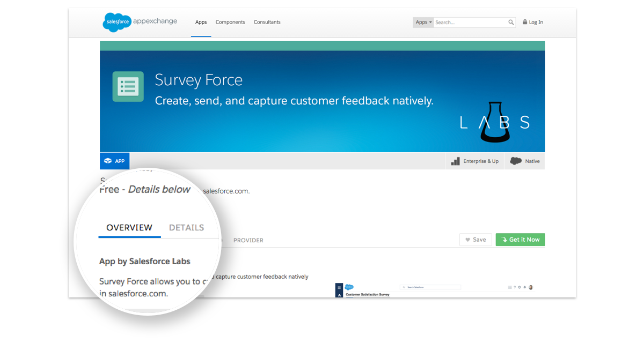The width and height of the screenshot is (644, 343).
Task: Click the Survey Force form icon
Action: (128, 86)
